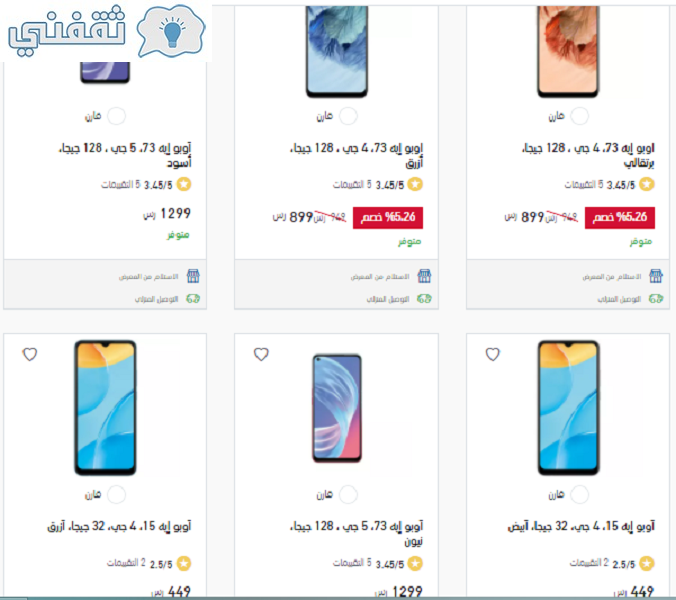The width and height of the screenshot is (676, 600).
Task: Click the red discount badge on orange Oppo
Action: 620,218
